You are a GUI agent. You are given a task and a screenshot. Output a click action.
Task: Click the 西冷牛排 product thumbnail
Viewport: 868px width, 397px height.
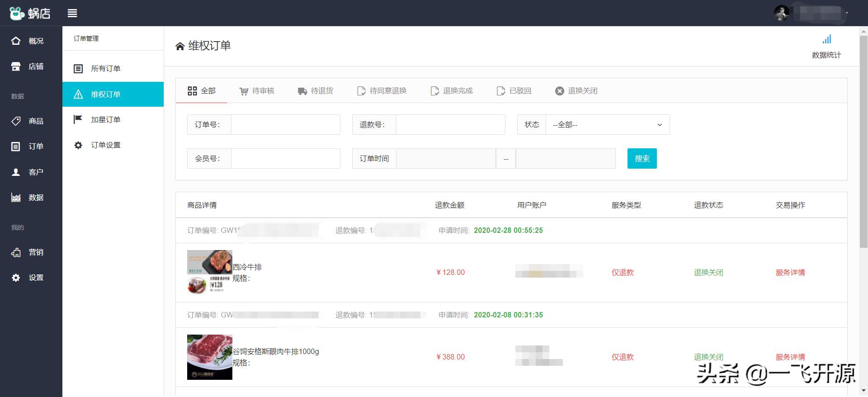[210, 273]
